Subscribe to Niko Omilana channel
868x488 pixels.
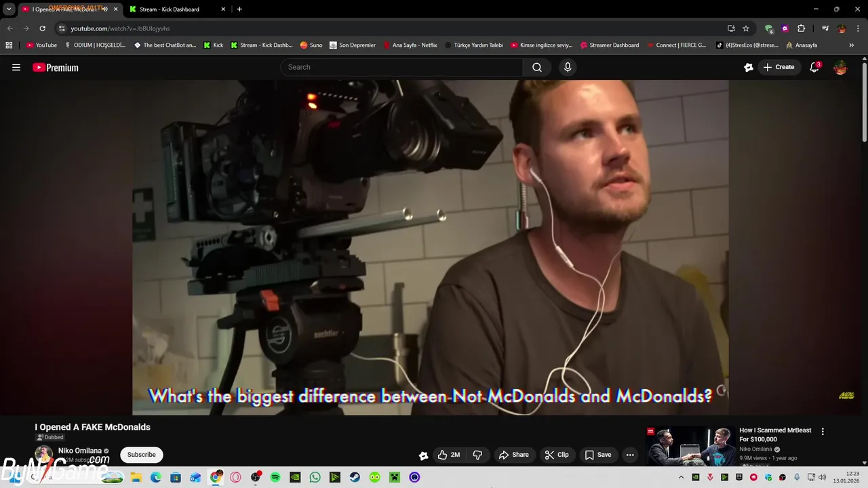[142, 455]
